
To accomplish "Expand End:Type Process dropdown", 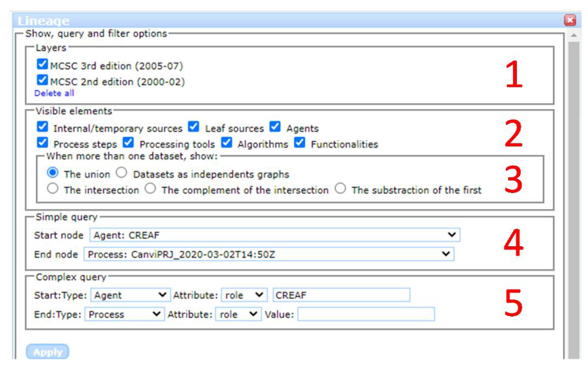I will pos(125,314).
